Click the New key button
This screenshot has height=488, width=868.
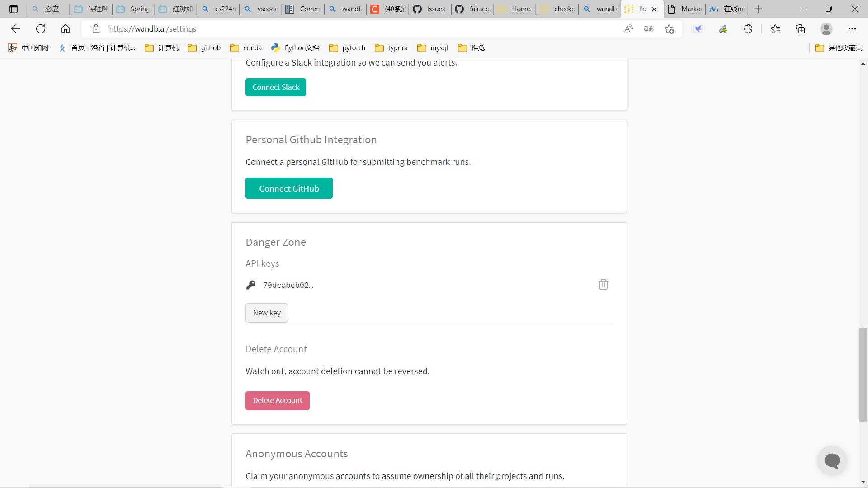tap(266, 312)
